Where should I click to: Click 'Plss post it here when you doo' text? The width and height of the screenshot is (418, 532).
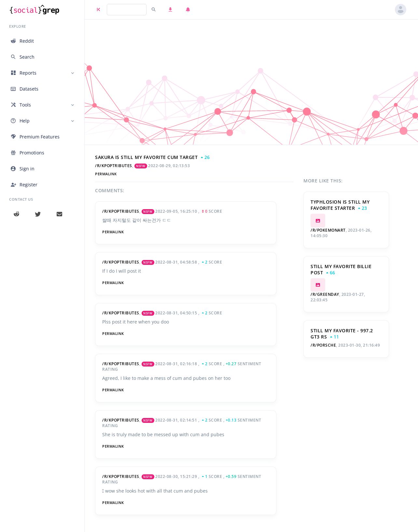click(135, 322)
